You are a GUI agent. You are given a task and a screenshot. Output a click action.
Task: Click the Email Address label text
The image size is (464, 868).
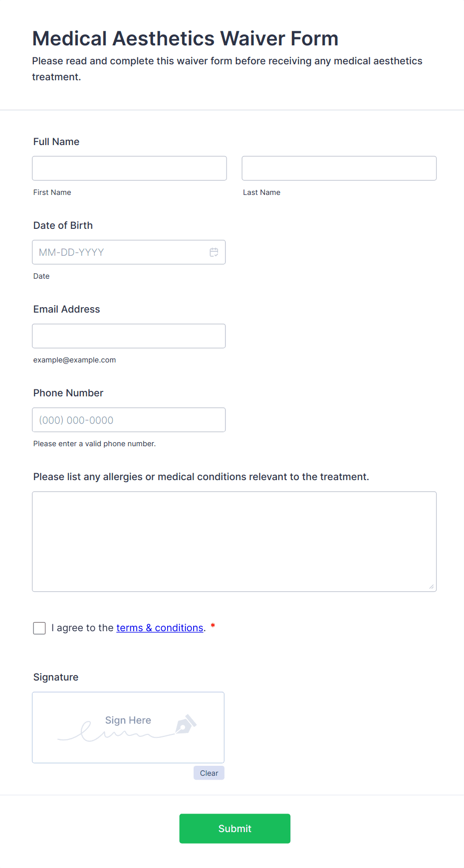[66, 309]
